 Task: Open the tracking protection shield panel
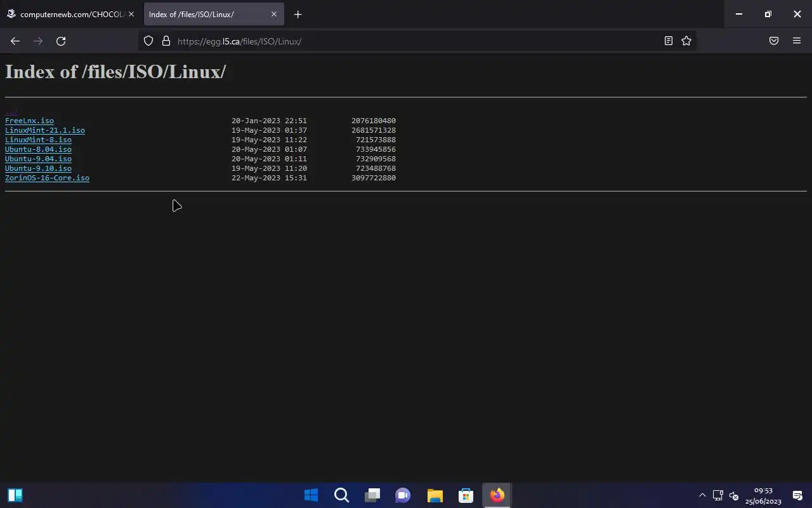pyautogui.click(x=148, y=41)
